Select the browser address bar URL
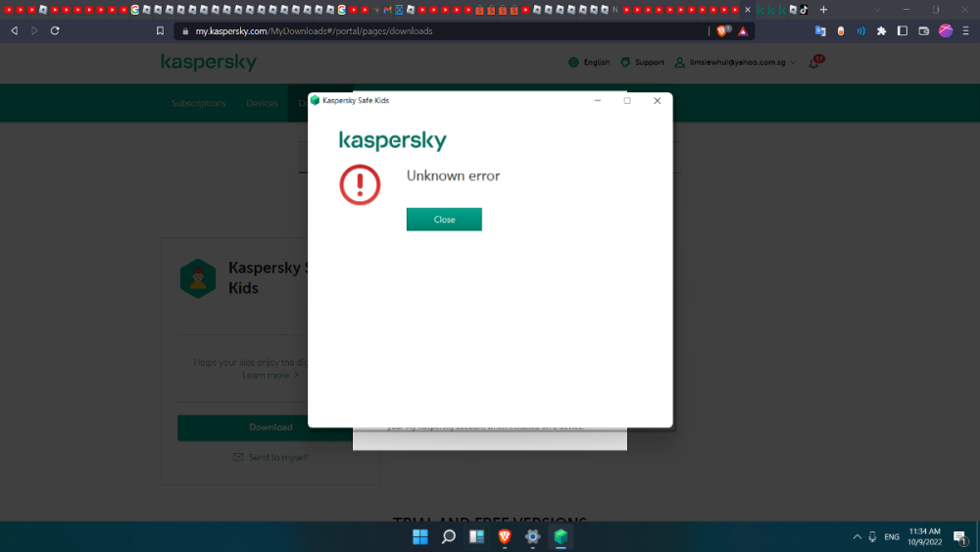Screen dimensions: 980x552 point(314,31)
